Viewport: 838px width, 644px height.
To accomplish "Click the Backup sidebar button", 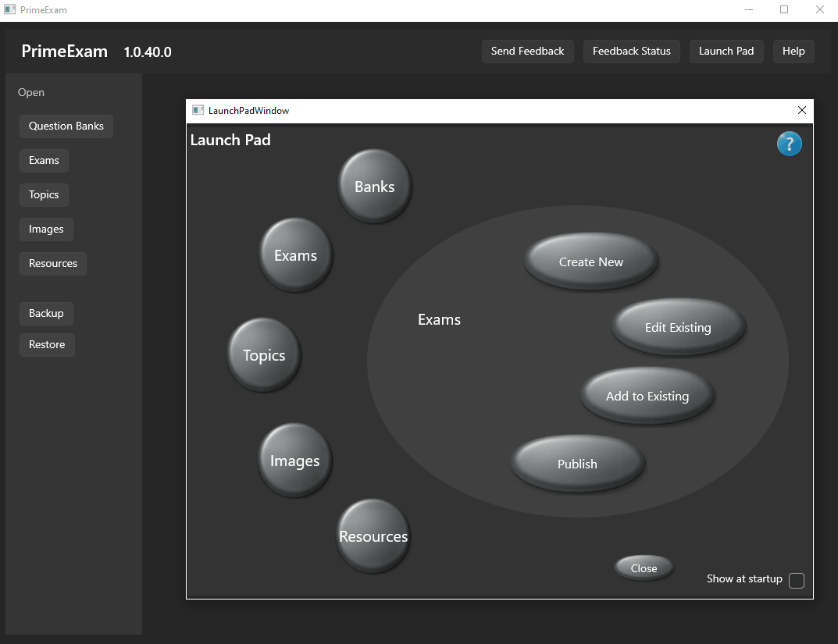I will point(46,314).
